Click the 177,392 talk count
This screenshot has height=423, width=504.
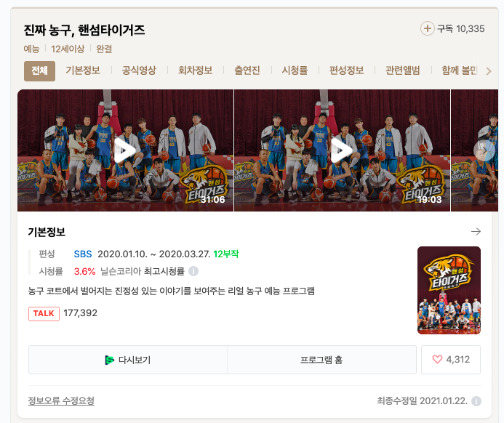tap(80, 313)
